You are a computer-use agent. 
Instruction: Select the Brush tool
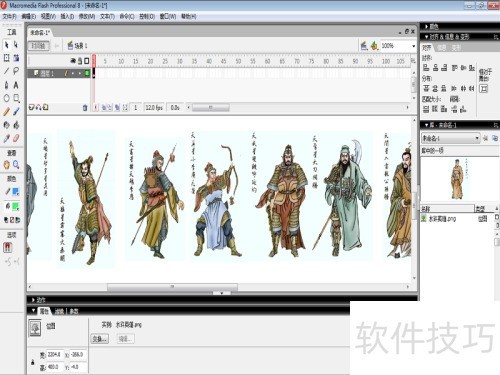16,112
